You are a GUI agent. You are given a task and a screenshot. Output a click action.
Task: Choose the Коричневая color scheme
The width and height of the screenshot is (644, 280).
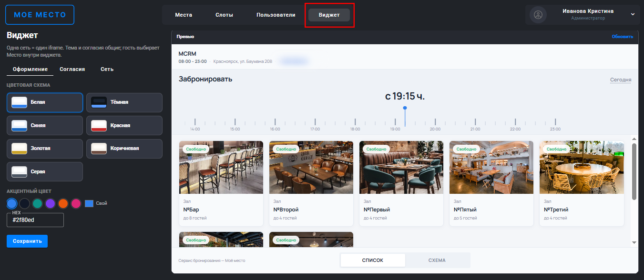(124, 148)
